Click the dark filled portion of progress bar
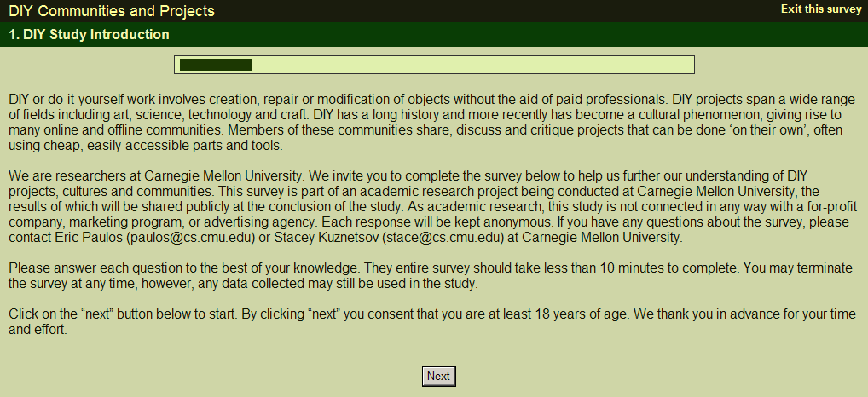 coord(216,65)
